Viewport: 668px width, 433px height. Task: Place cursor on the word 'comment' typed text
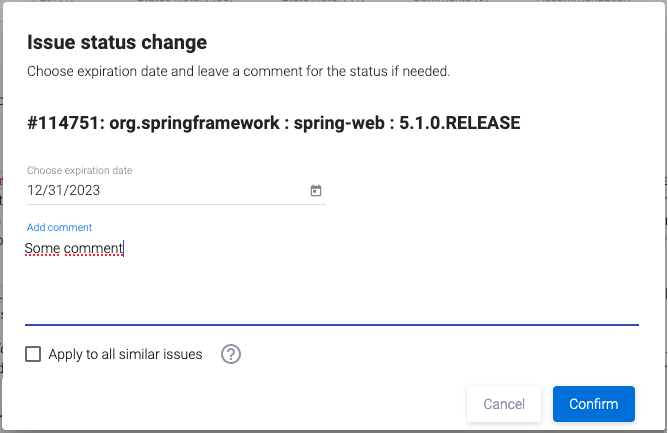[92, 247]
